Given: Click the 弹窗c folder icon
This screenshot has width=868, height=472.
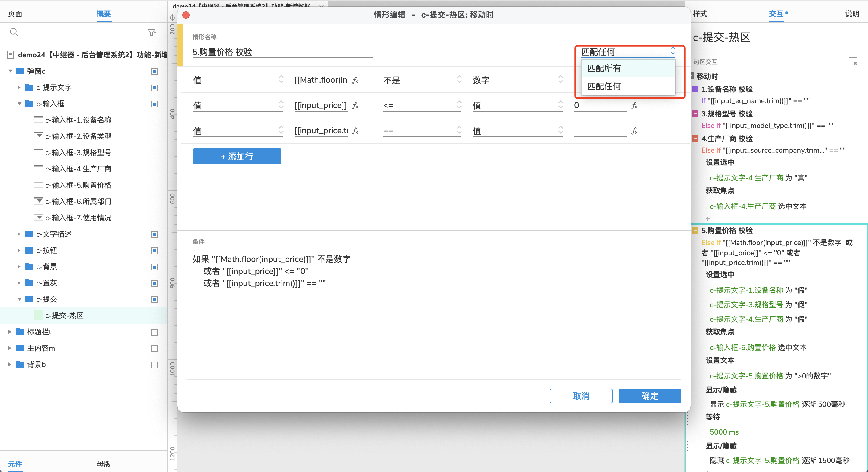Looking at the screenshot, I should coord(20,71).
